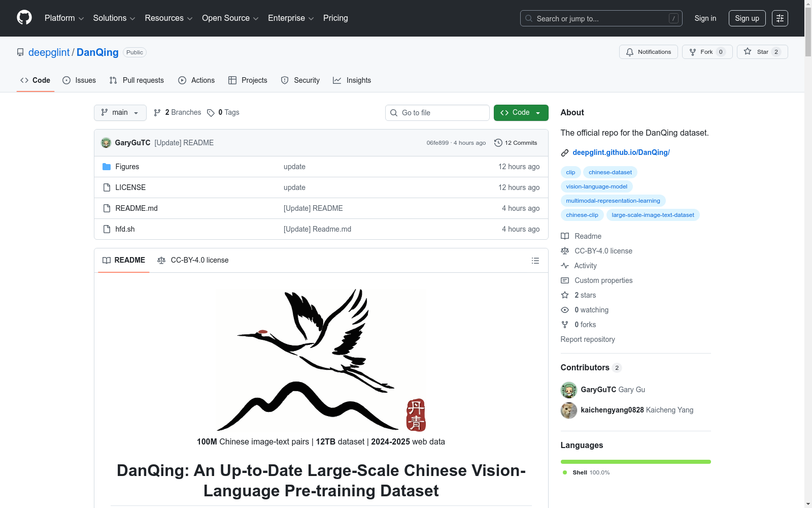
Task: Star the DanQing repository
Action: (x=762, y=52)
